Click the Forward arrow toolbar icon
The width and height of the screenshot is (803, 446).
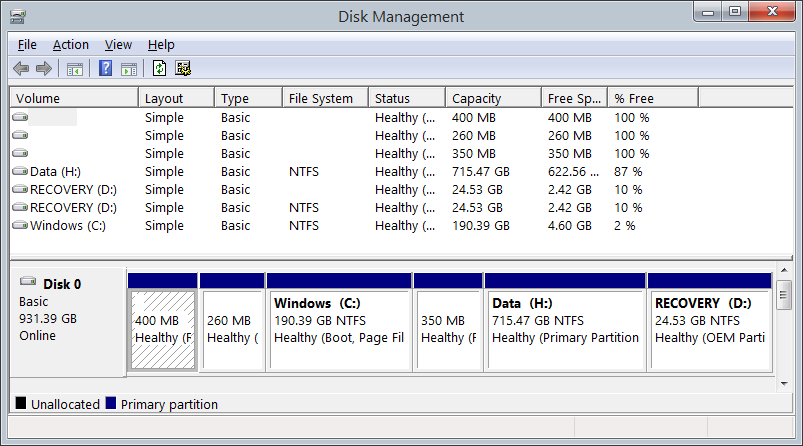point(44,68)
